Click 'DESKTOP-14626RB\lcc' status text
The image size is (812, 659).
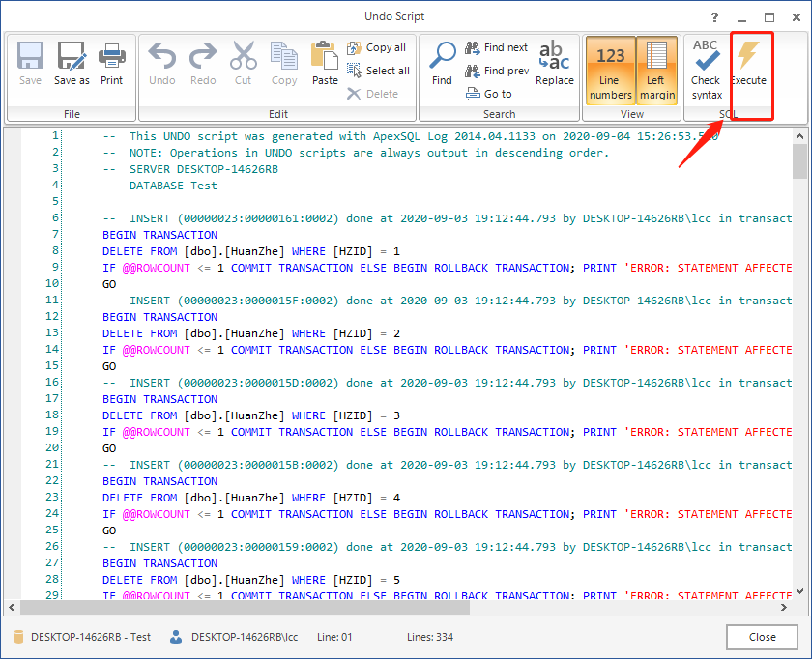245,637
